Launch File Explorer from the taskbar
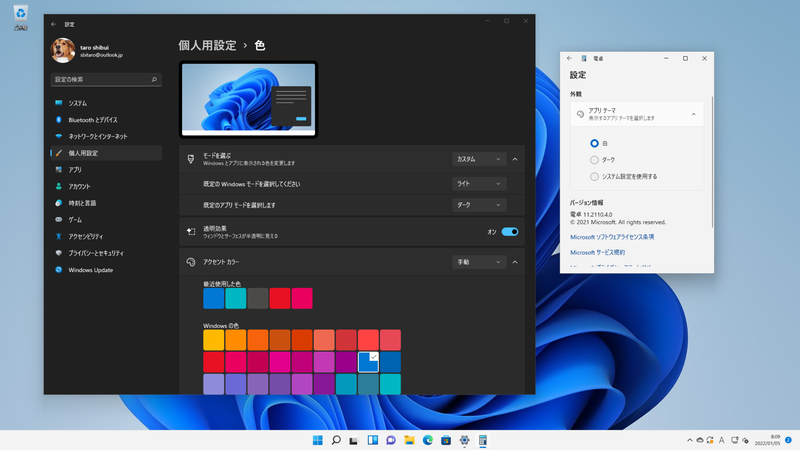The height and width of the screenshot is (450, 800). click(409, 440)
